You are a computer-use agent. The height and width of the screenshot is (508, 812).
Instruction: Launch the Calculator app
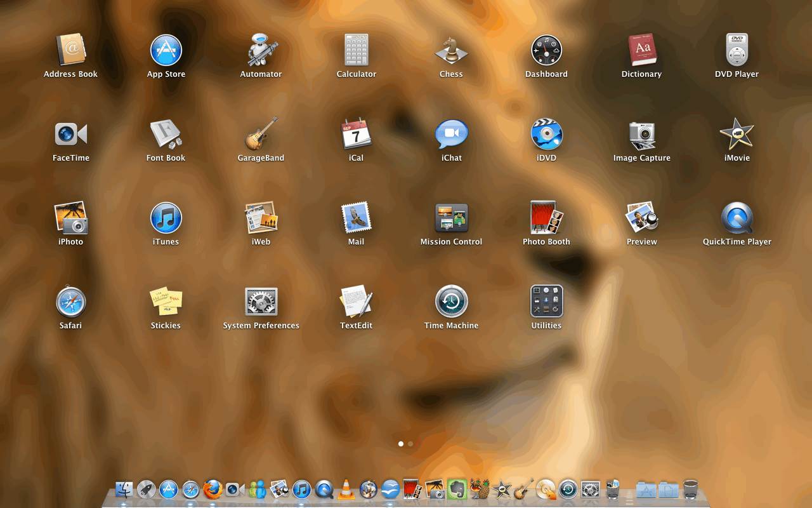(356, 50)
